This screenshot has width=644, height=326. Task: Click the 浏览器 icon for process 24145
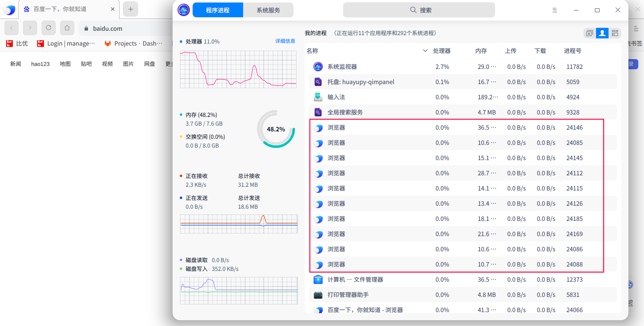point(318,158)
